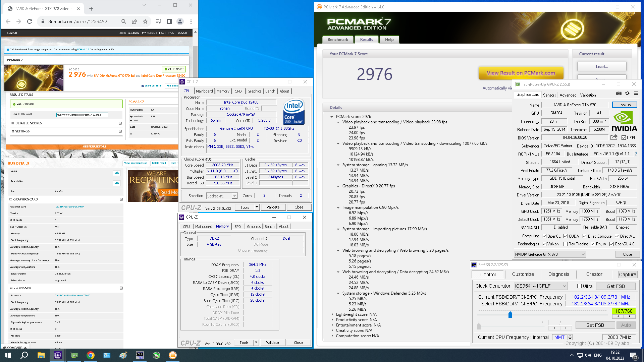Collapse the Graphics - DirectX 9 node

click(x=338, y=186)
